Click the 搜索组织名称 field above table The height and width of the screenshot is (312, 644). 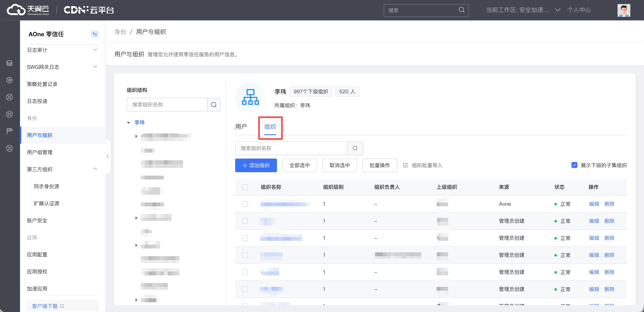[x=291, y=148]
